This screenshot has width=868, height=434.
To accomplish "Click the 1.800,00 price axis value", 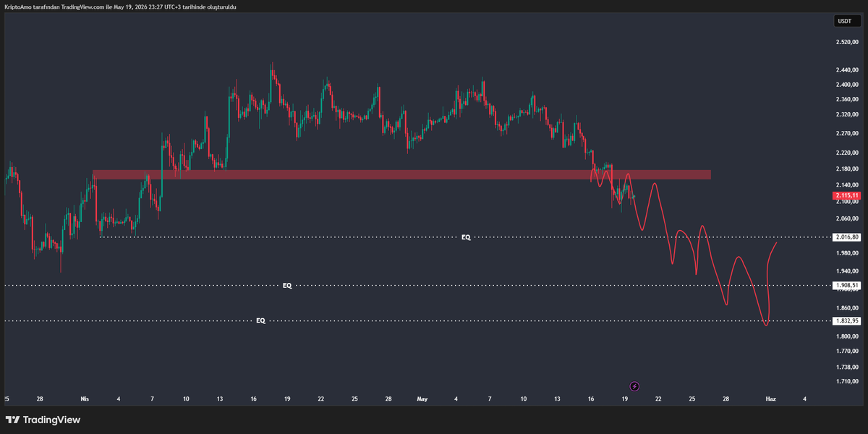I will 846,336.
